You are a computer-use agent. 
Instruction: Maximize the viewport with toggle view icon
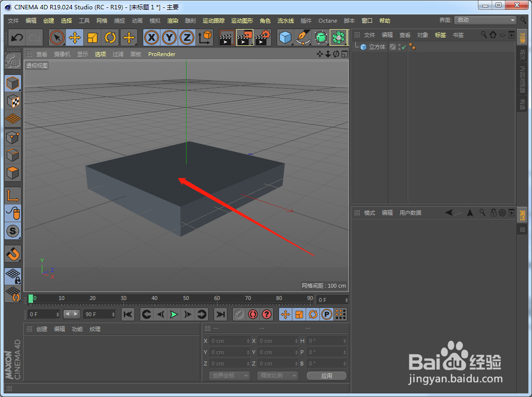click(344, 54)
